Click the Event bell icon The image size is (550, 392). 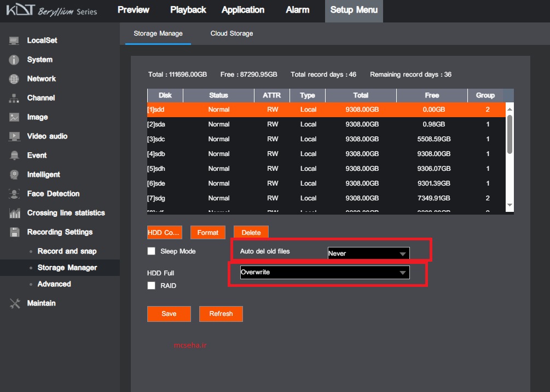pos(14,155)
